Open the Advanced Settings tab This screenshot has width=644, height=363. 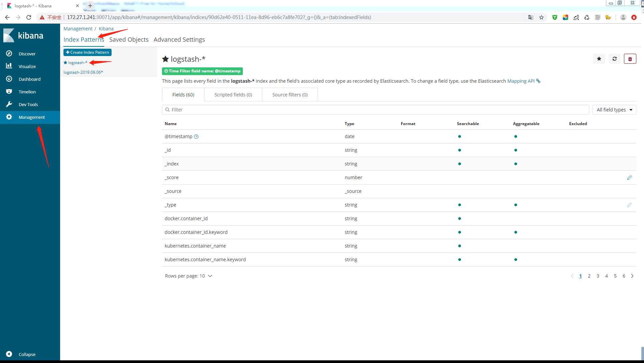pos(179,39)
